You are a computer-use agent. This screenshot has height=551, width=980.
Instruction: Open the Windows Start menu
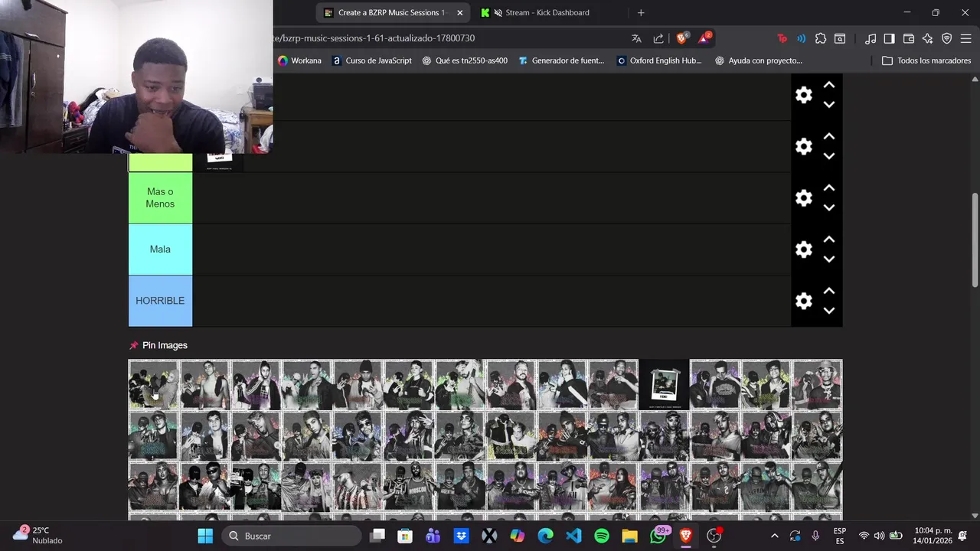coord(205,536)
